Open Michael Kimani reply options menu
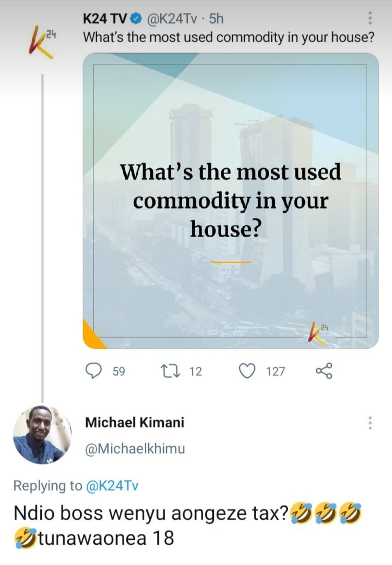 370,423
